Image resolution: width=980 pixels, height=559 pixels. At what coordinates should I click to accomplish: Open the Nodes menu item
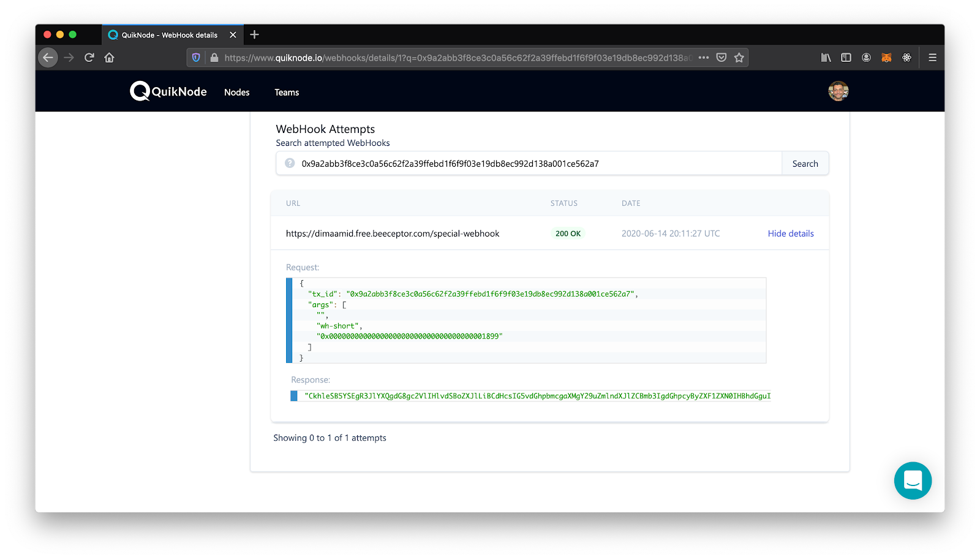point(237,93)
